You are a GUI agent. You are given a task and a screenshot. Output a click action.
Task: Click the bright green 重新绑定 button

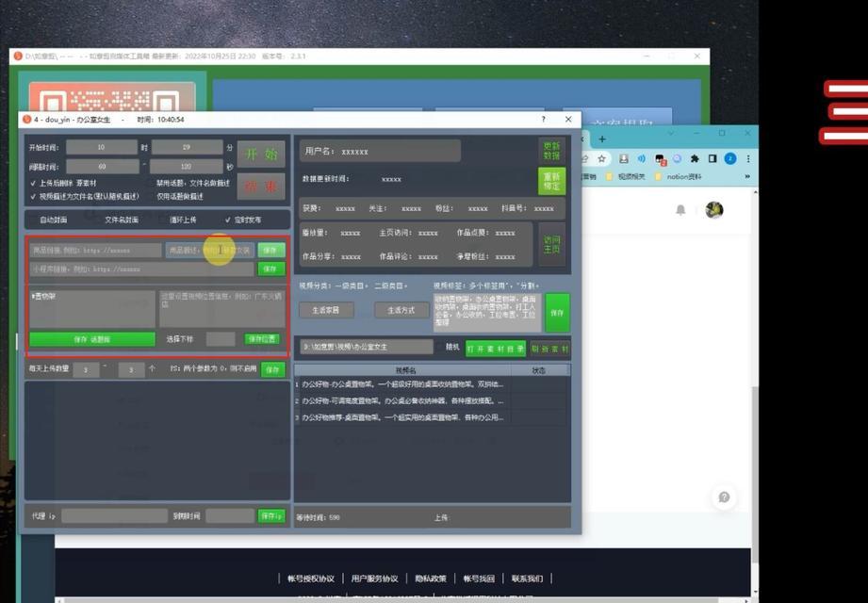click(552, 181)
